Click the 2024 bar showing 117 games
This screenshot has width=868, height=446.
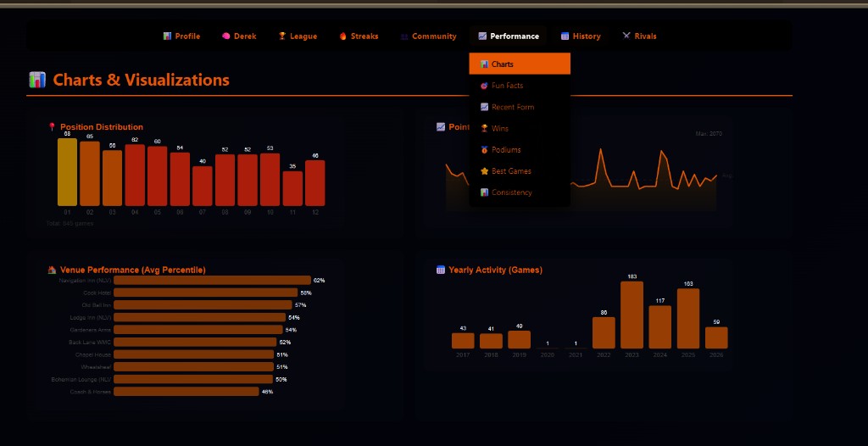[659, 327]
